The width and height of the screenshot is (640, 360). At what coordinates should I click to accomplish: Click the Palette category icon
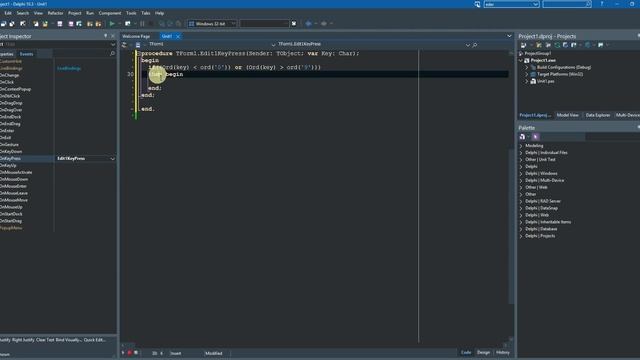522,137
